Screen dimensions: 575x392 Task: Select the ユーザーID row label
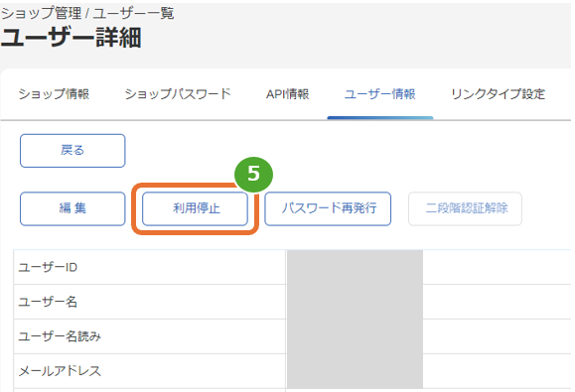48,267
